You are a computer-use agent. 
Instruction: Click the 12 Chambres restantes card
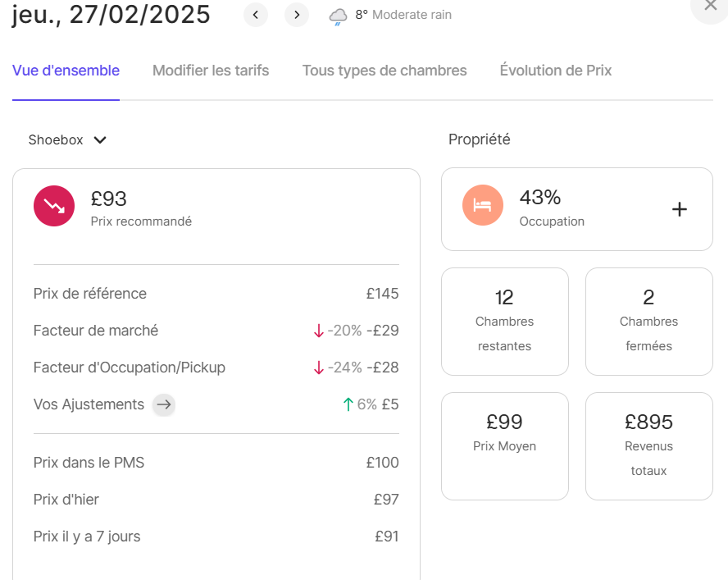click(504, 321)
